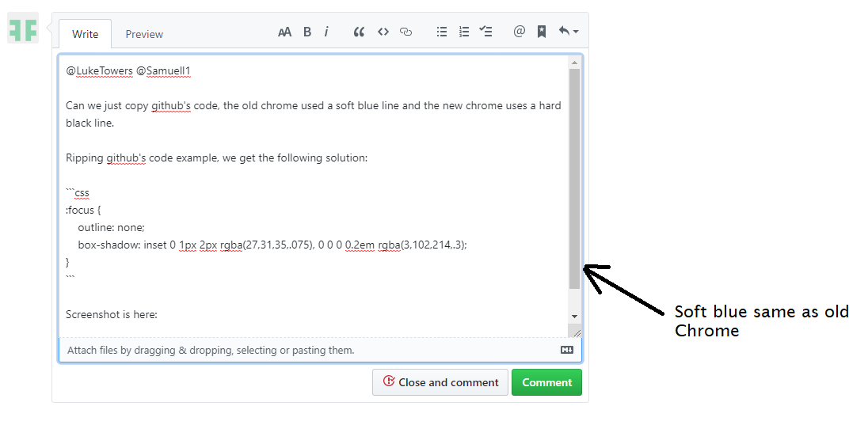Insert a numbered list
The height and width of the screenshot is (425, 868).
[x=464, y=32]
